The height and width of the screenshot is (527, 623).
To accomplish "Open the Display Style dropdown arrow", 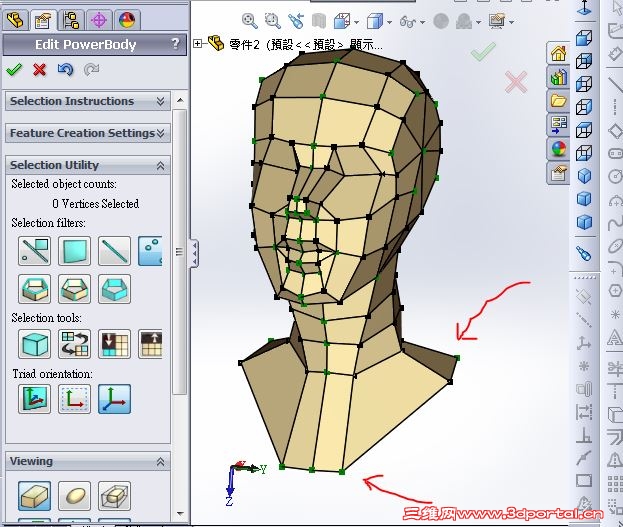I will pos(389,22).
